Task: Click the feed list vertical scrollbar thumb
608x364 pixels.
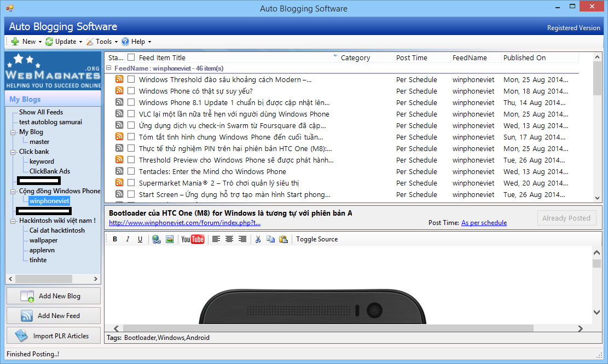Action: pos(597,78)
